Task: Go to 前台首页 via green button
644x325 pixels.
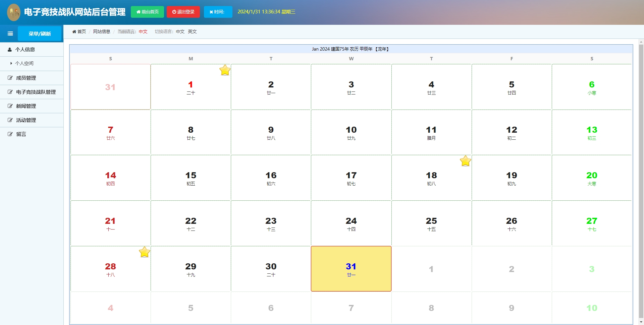Action: click(x=147, y=12)
